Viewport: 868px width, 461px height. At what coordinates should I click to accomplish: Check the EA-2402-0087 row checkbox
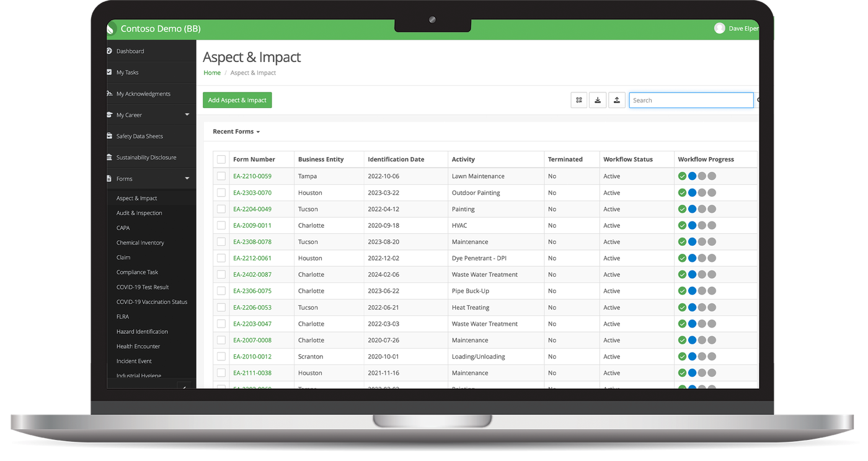(221, 274)
